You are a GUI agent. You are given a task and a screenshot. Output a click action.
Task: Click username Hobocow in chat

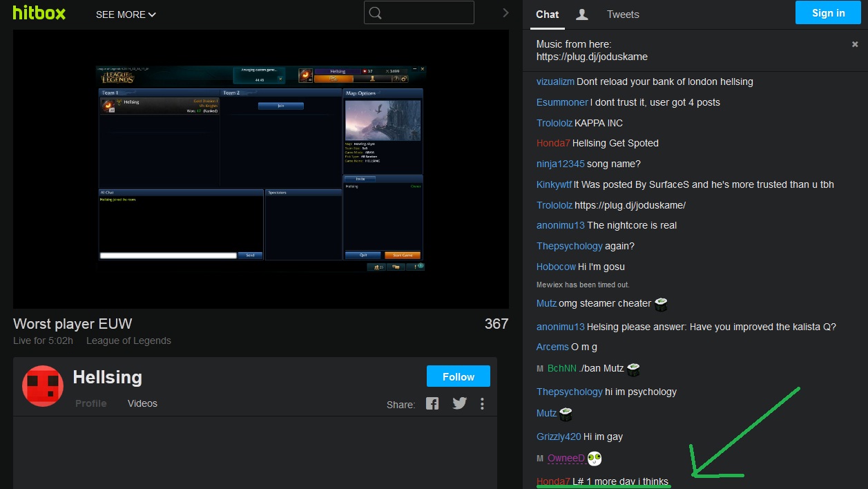pos(556,267)
